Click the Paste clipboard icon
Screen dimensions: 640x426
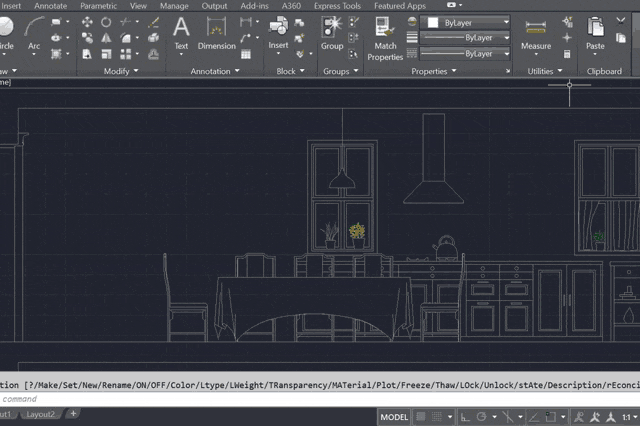(x=595, y=36)
